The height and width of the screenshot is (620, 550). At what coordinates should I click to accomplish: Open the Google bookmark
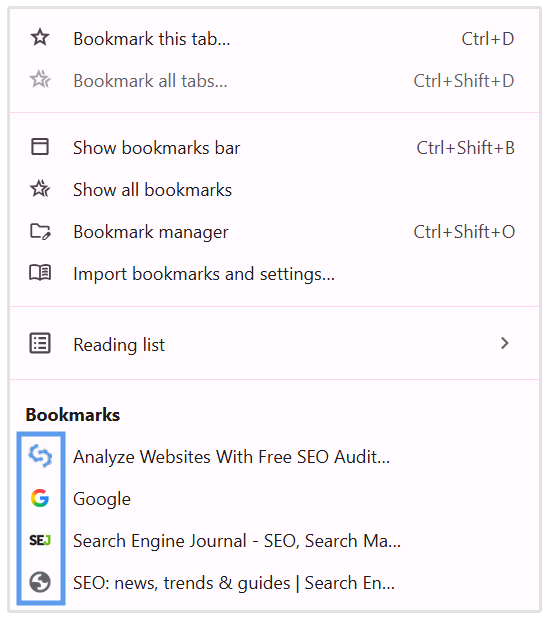click(x=274, y=498)
